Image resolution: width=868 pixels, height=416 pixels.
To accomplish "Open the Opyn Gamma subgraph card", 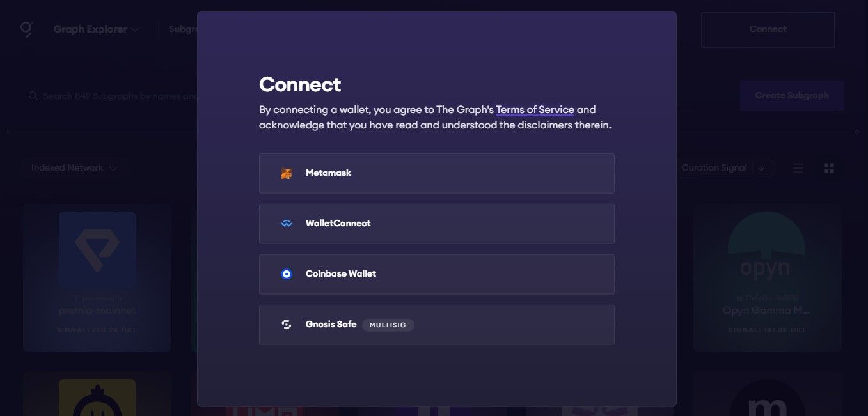I will coord(767,277).
